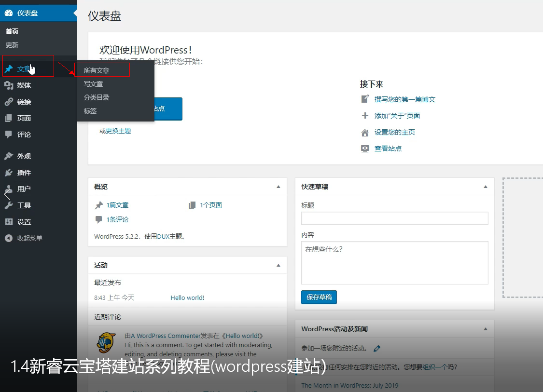Click the 插件 plug icon
The width and height of the screenshot is (543, 392).
pyautogui.click(x=9, y=172)
